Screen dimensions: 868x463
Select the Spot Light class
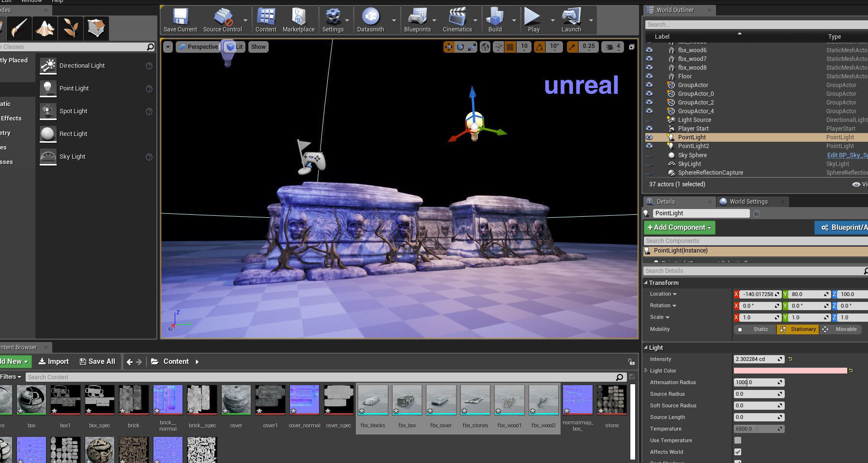(x=95, y=111)
